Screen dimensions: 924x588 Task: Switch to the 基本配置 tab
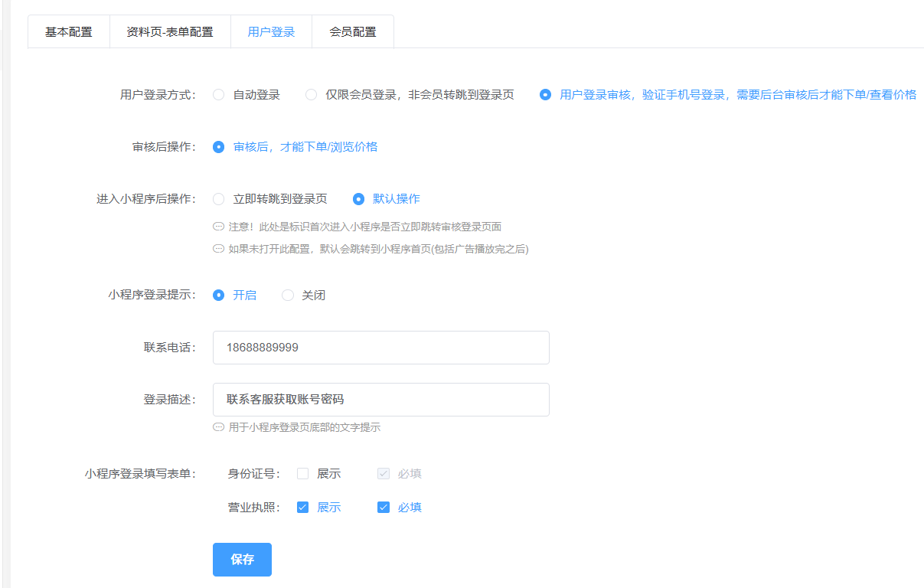pyautogui.click(x=68, y=32)
